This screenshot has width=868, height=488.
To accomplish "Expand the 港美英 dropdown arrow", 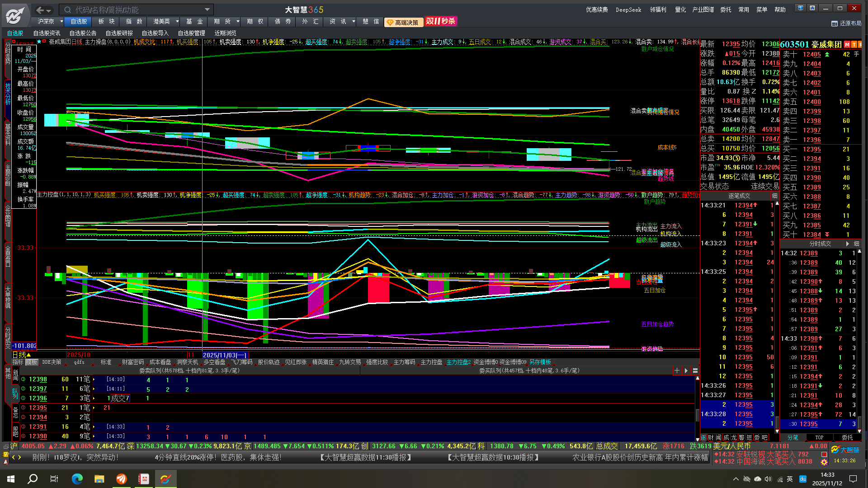I will 177,21.
